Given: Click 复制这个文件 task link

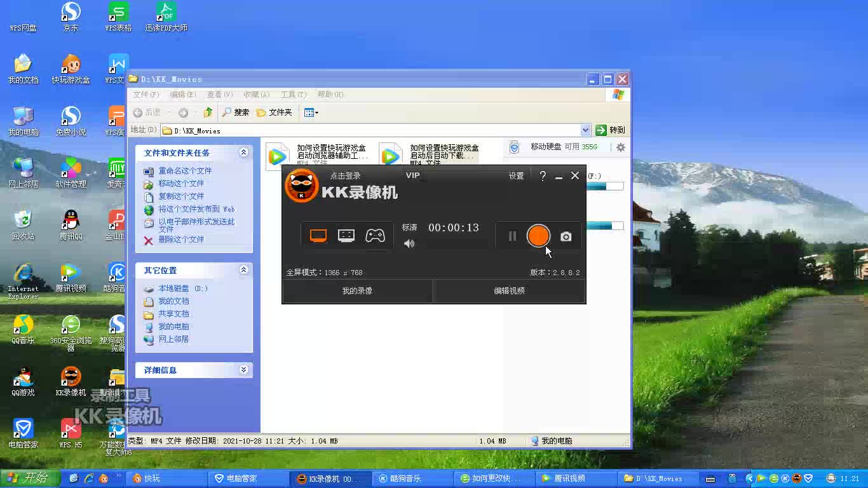Looking at the screenshot, I should [181, 196].
